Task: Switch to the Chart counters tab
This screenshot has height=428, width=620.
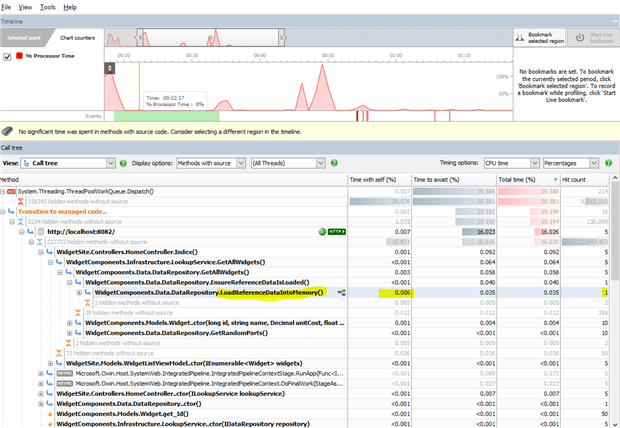Action: (x=77, y=37)
